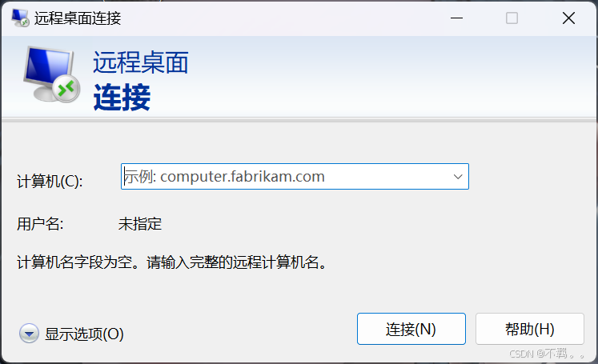Click the green connection badge on monitor icon
The width and height of the screenshot is (598, 364).
66,89
